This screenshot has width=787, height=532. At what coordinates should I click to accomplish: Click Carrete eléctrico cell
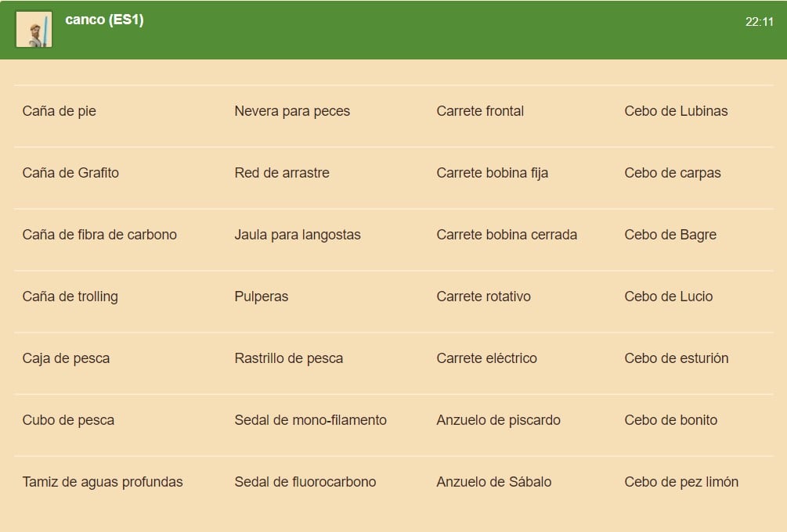486,358
